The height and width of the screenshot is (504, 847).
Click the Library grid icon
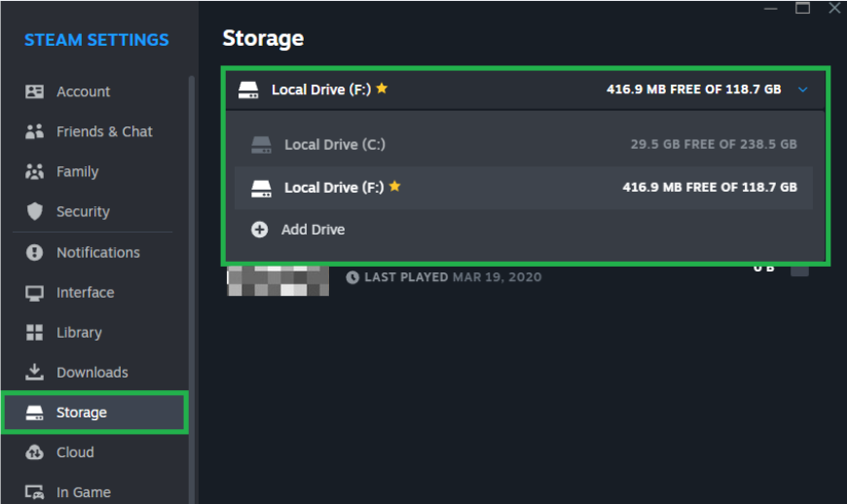(x=35, y=332)
